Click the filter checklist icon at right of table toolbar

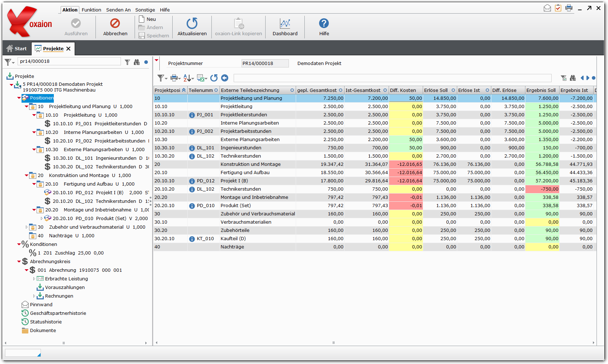coord(564,78)
